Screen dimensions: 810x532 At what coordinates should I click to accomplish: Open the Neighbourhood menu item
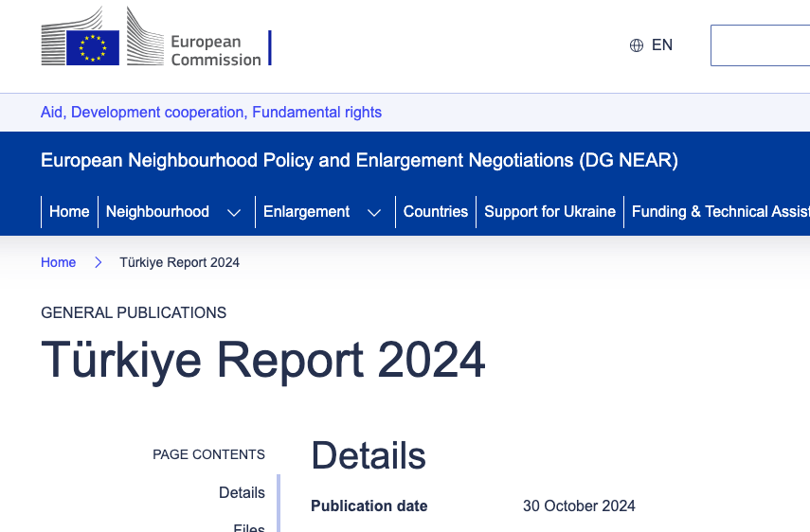tap(157, 211)
